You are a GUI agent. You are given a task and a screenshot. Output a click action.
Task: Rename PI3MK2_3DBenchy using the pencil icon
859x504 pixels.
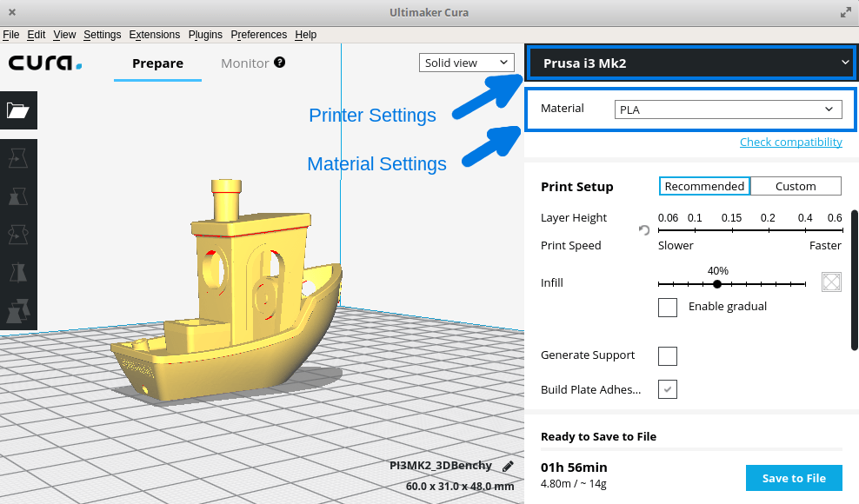click(x=508, y=466)
